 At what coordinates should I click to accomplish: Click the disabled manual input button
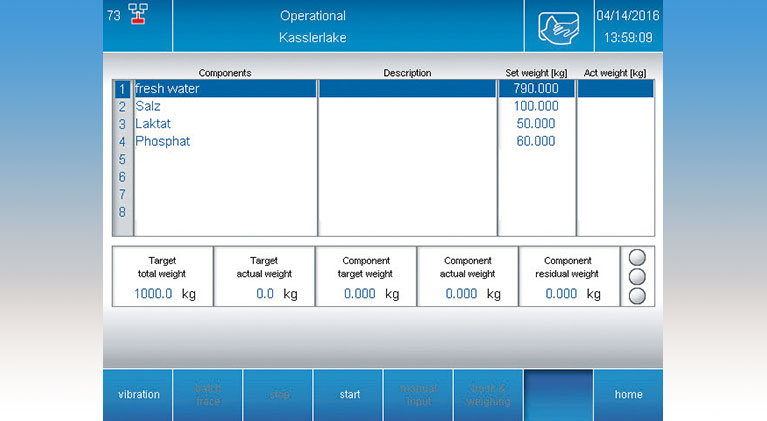tap(418, 395)
